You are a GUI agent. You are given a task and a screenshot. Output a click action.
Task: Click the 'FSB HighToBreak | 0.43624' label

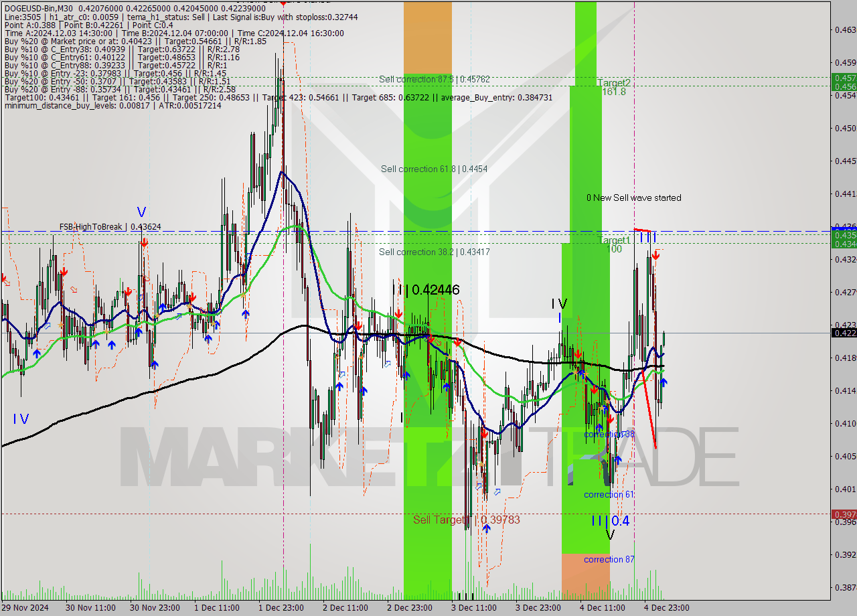[110, 227]
